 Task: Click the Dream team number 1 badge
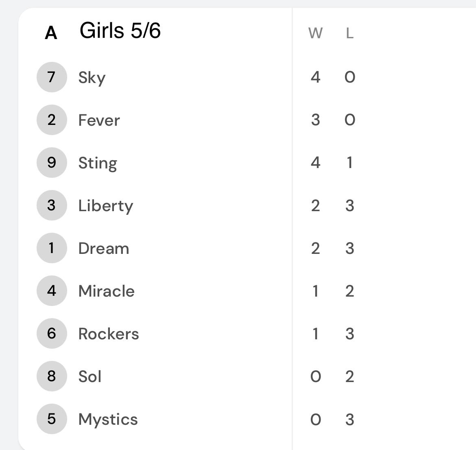click(52, 248)
